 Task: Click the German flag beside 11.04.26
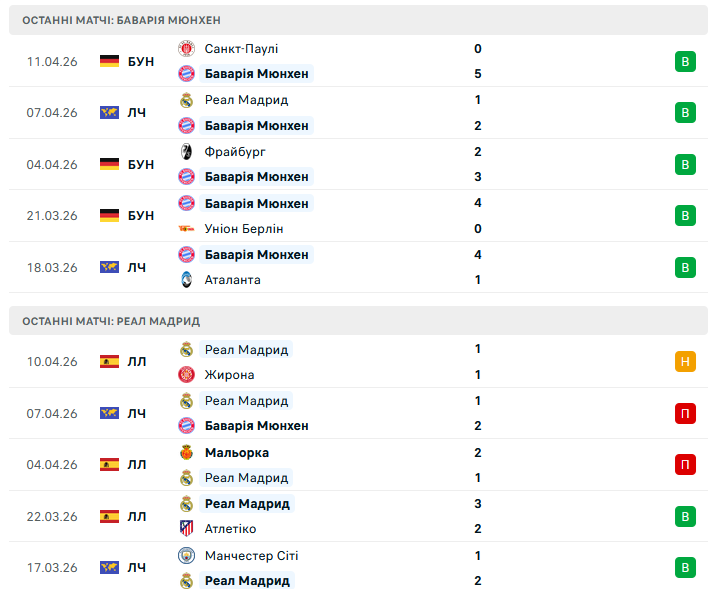click(x=110, y=62)
